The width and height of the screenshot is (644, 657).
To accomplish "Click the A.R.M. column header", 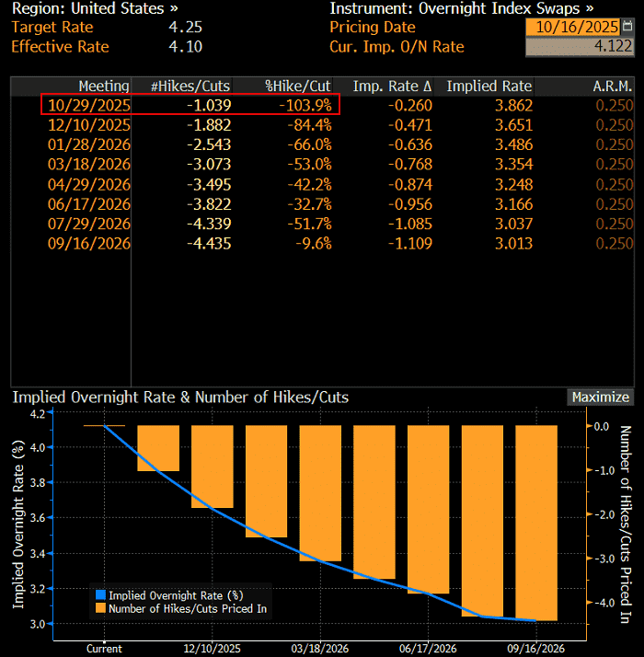I will (613, 86).
